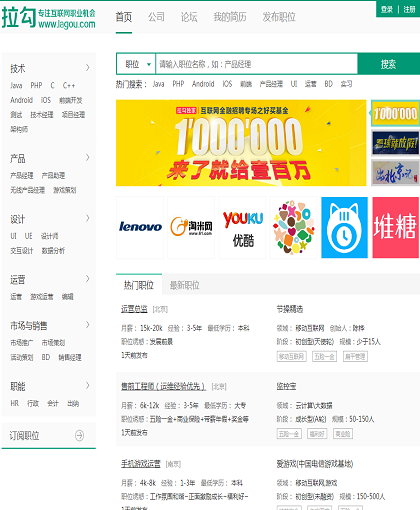Click the 注册 link
The height and width of the screenshot is (510, 420).
409,9
